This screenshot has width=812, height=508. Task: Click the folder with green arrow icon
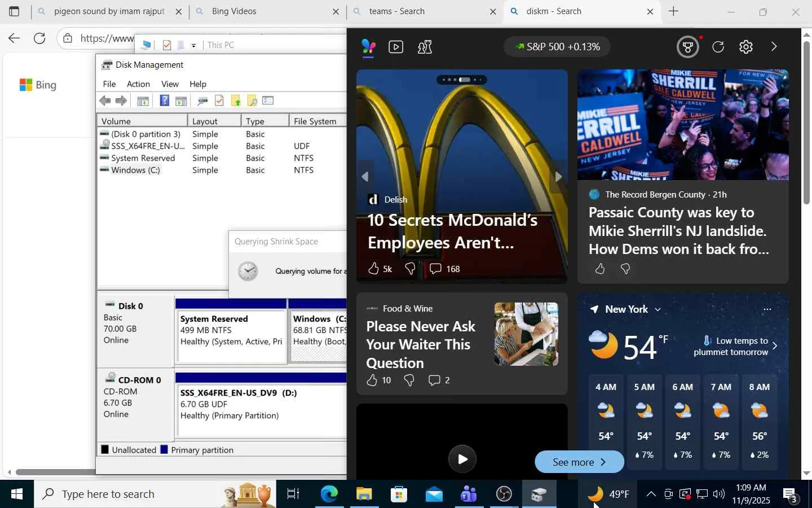[x=236, y=100]
